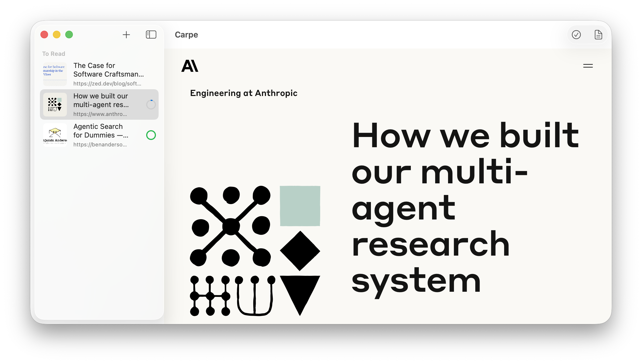This screenshot has width=642, height=364.
Task: Click loading indicator on multi-agent article
Action: [151, 105]
